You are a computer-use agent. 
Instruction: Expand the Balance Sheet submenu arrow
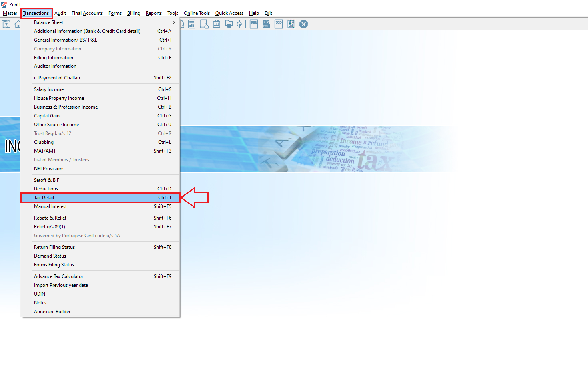[174, 22]
